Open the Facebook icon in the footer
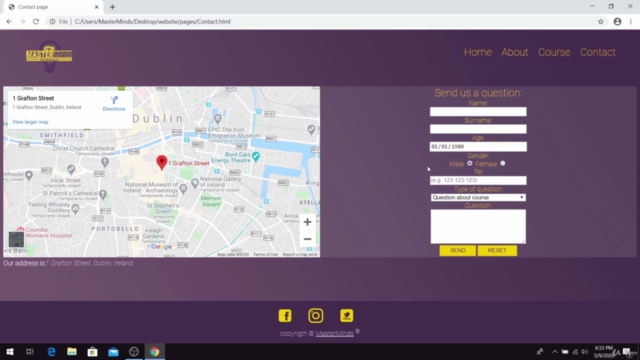This screenshot has width=640, height=360. (285, 316)
